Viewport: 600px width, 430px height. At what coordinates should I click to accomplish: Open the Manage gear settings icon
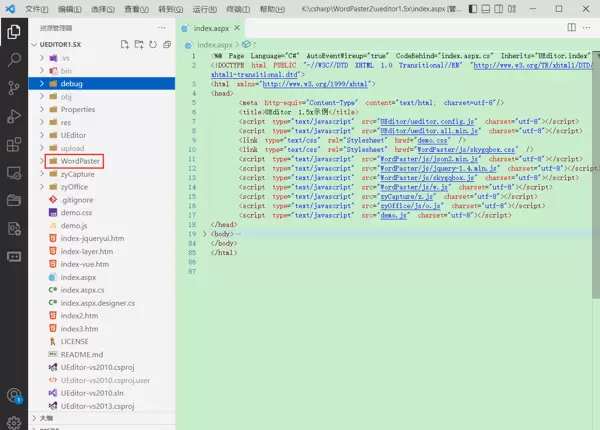14,421
